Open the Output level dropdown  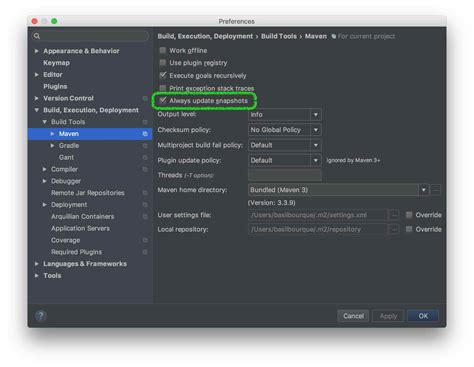pyautogui.click(x=285, y=114)
